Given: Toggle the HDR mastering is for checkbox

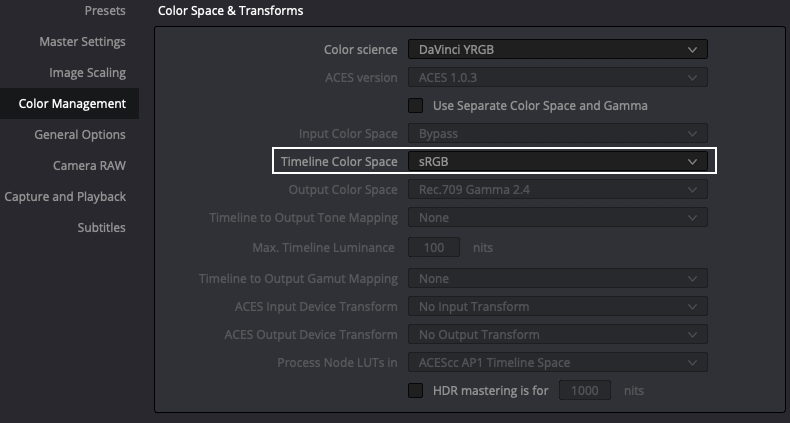Looking at the screenshot, I should click(415, 390).
